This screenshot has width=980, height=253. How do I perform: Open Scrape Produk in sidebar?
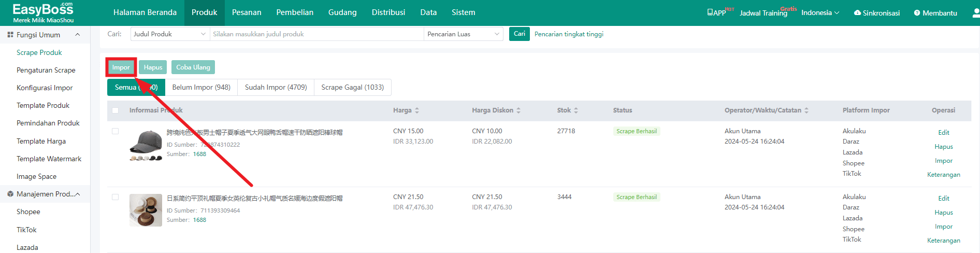pyautogui.click(x=39, y=52)
